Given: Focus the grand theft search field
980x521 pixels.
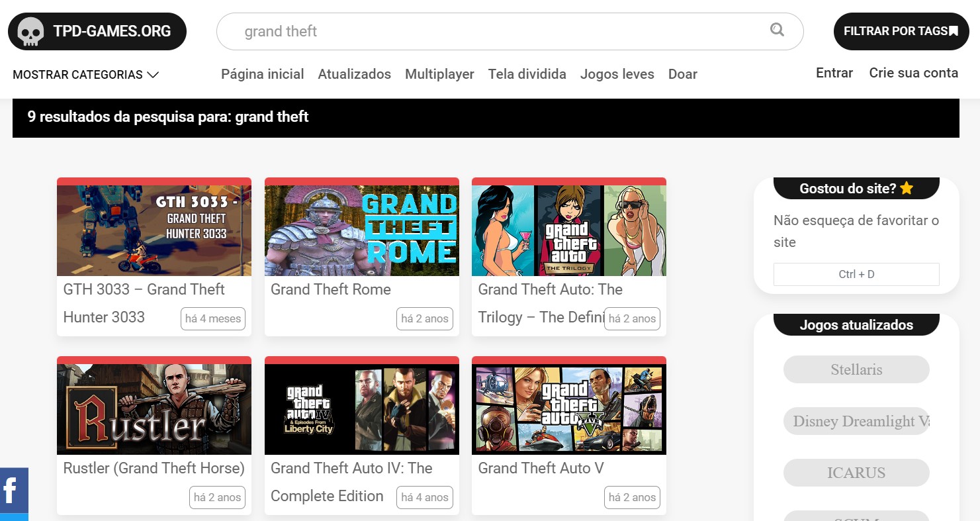Looking at the screenshot, I should (510, 31).
